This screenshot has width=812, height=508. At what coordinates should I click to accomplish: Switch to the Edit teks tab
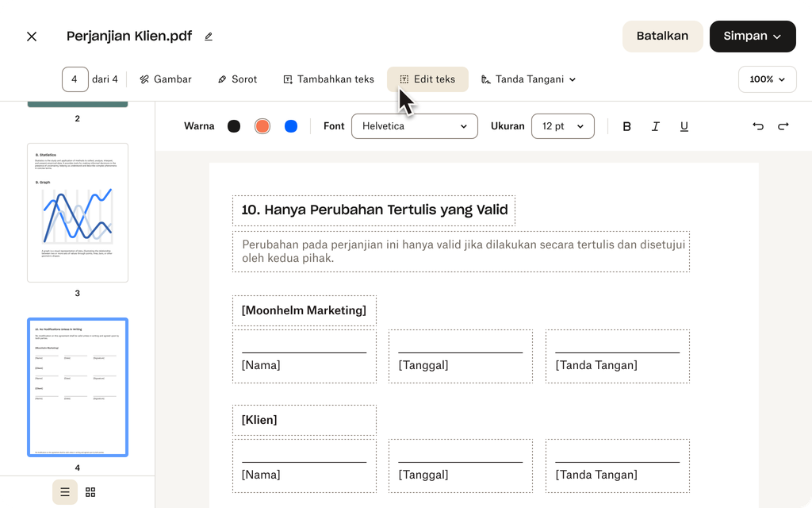tap(427, 79)
